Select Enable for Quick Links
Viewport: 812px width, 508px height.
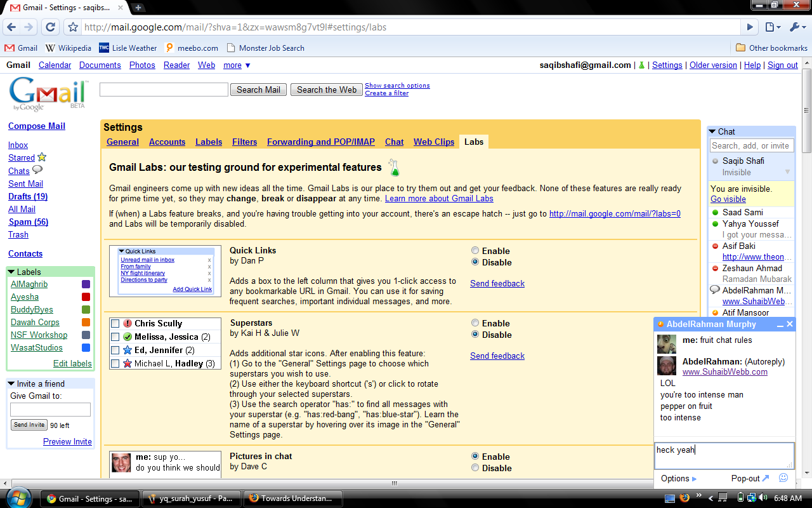pos(475,251)
